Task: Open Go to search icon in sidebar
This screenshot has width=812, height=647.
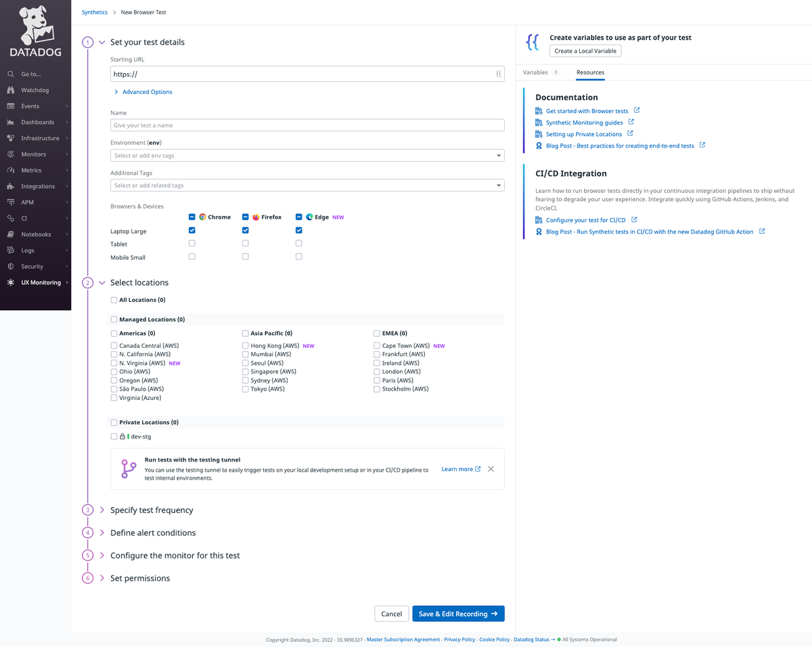Action: coord(10,74)
